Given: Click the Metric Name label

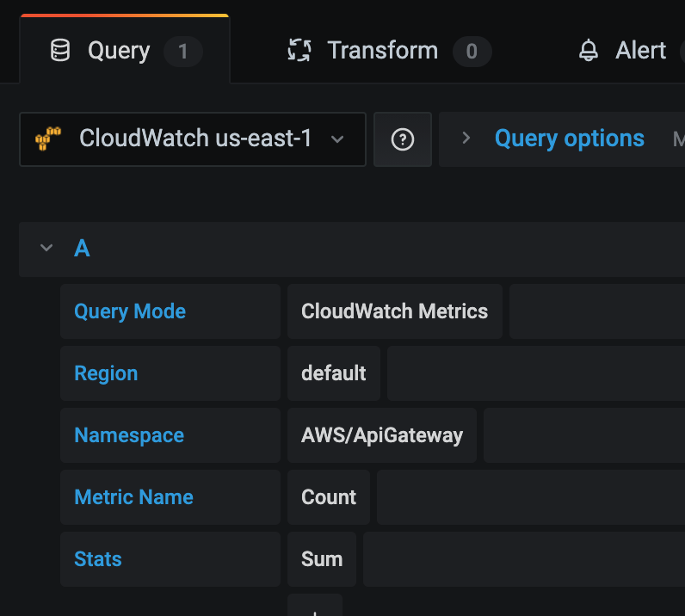Looking at the screenshot, I should 133,497.
